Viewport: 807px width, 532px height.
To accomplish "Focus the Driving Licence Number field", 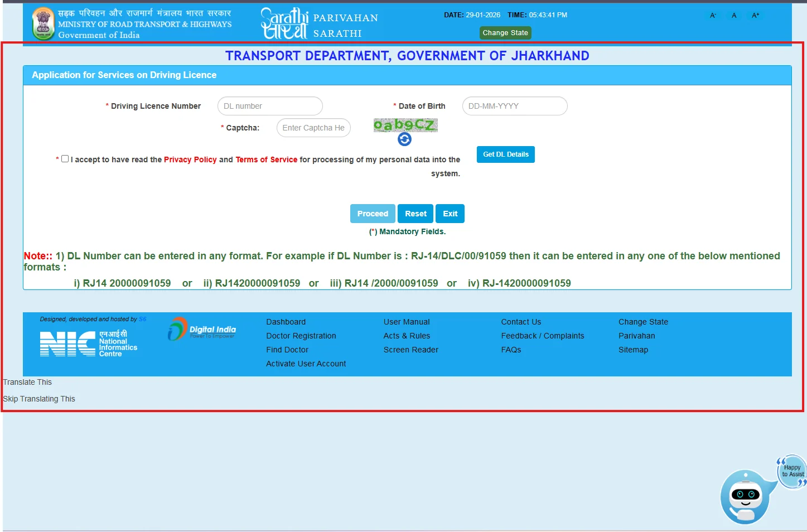I will tap(270, 106).
